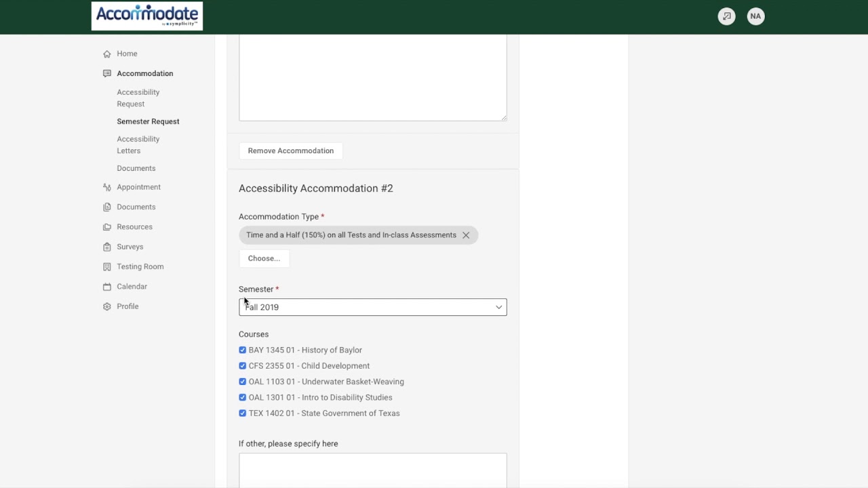Go to Semester Request page
Screen dimensions: 868x488
pos(148,121)
